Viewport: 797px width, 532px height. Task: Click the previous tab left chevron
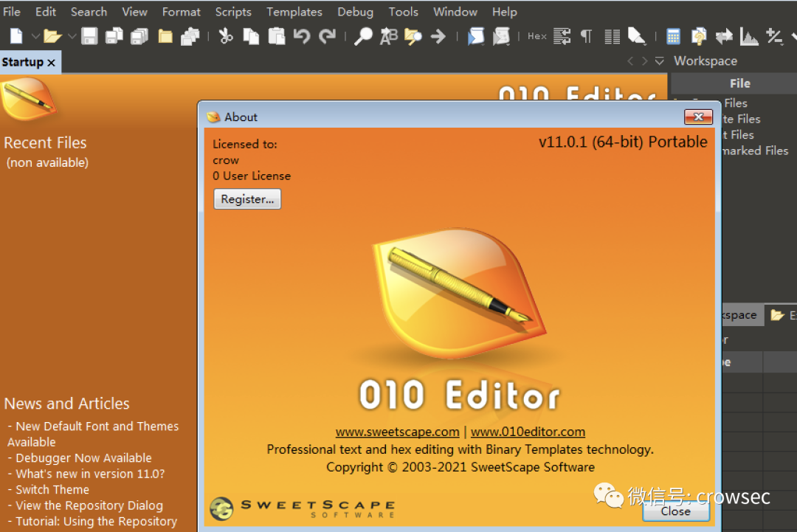tap(630, 61)
